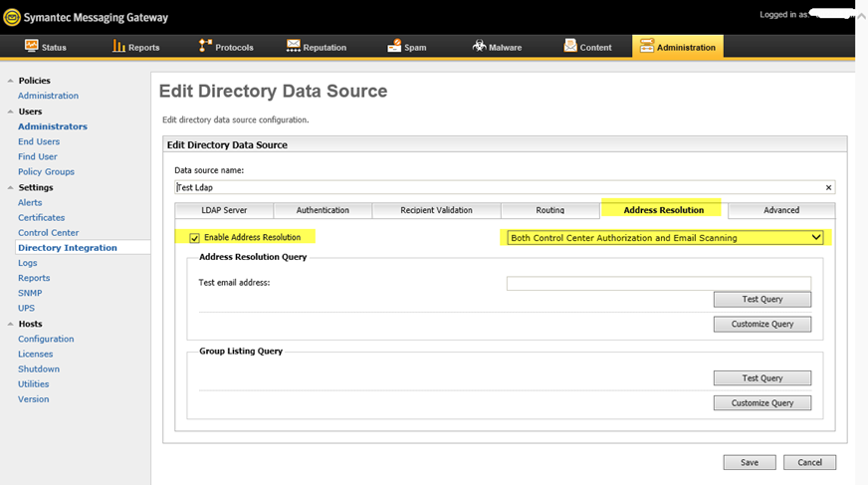This screenshot has width=868, height=485.
Task: Save the directory data source
Action: pyautogui.click(x=750, y=463)
